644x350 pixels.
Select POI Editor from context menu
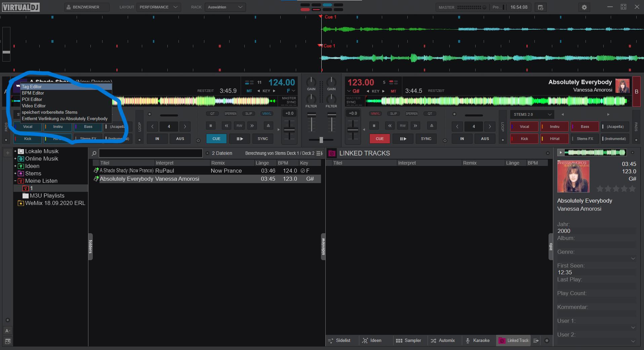pos(66,100)
